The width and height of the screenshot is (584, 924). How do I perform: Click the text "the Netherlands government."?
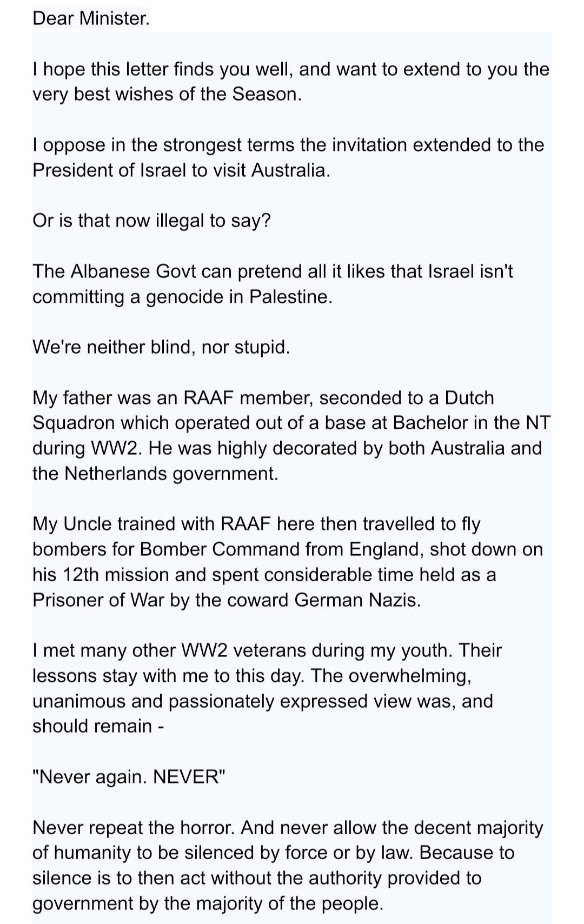coord(155,473)
